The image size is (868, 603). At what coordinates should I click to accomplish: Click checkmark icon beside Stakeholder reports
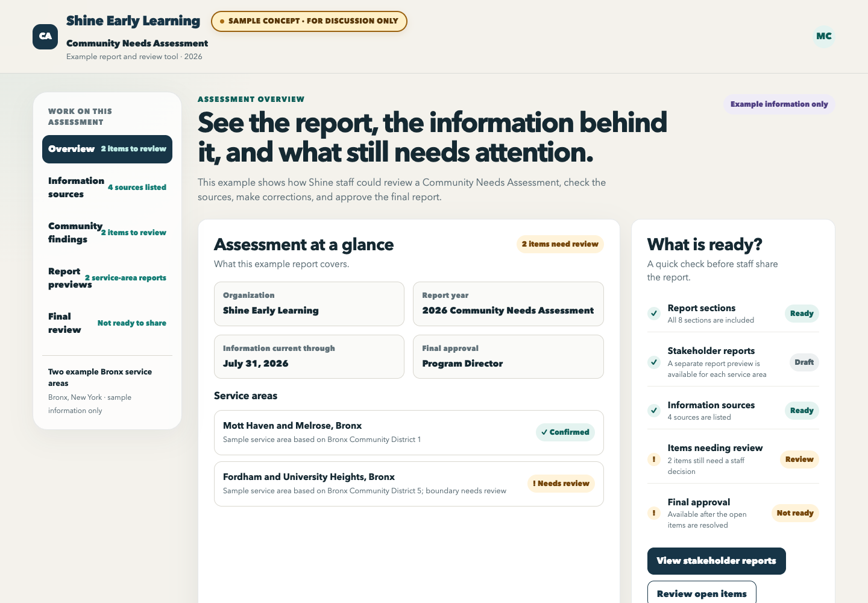click(654, 362)
